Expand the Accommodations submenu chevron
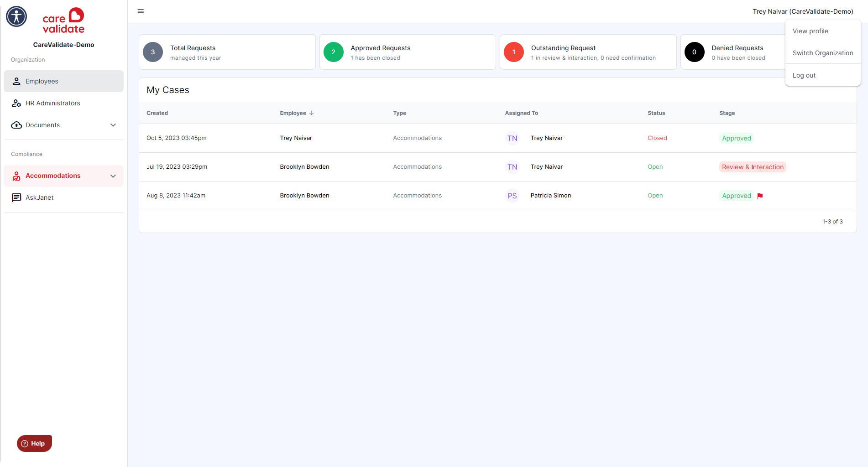Viewport: 868px width, 467px height. (113, 176)
